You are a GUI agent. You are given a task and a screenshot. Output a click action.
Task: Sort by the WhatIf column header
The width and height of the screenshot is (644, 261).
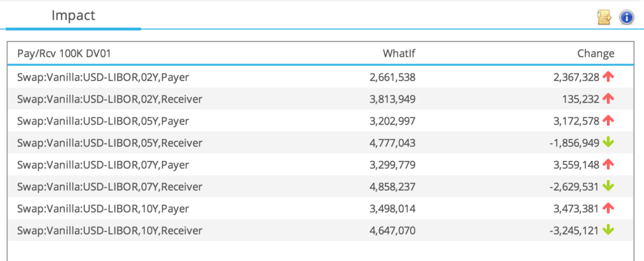tap(399, 54)
